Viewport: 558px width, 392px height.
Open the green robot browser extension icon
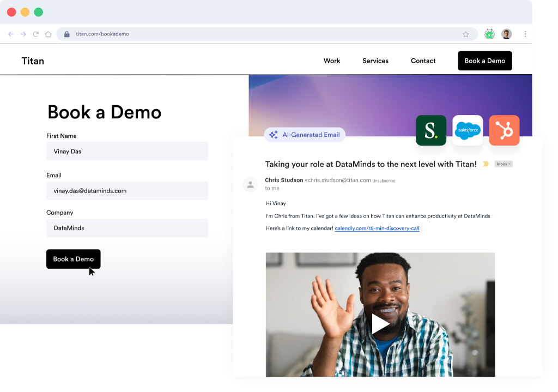[489, 34]
